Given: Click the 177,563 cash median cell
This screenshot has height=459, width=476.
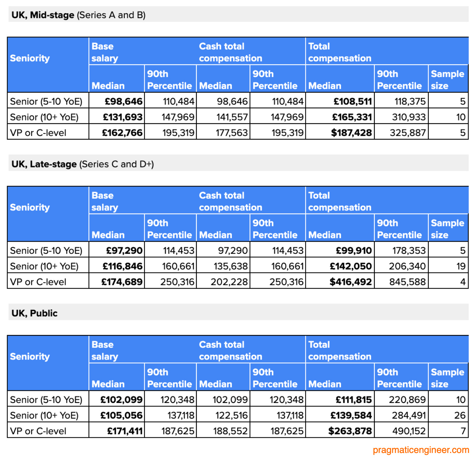Looking at the screenshot, I should [x=223, y=133].
